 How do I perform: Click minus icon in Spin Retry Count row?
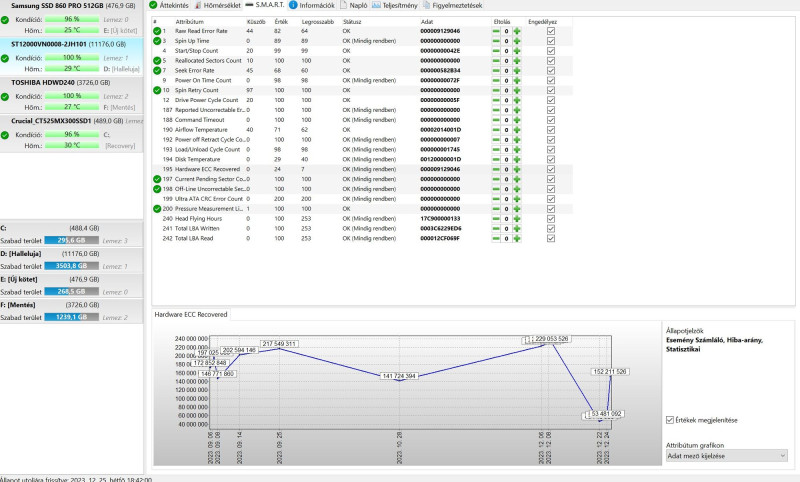pyautogui.click(x=496, y=90)
